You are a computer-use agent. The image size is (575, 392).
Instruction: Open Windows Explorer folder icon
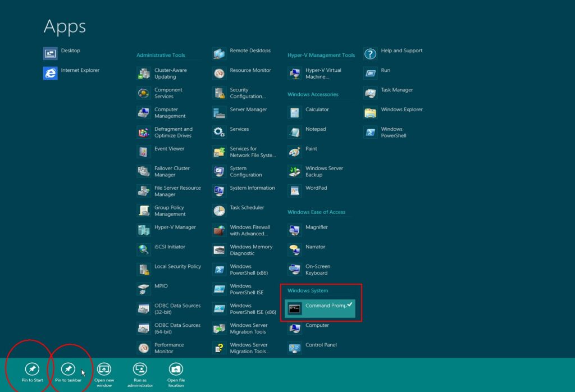click(x=371, y=112)
